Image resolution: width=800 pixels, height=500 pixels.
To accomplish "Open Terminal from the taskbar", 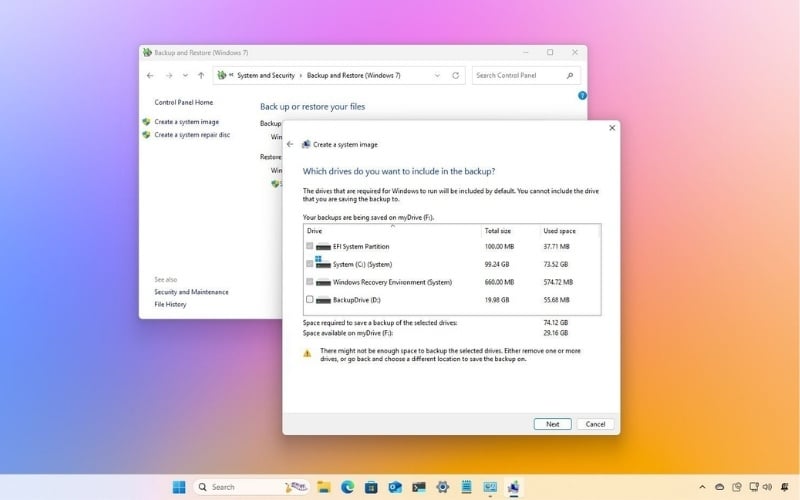I will (419, 487).
